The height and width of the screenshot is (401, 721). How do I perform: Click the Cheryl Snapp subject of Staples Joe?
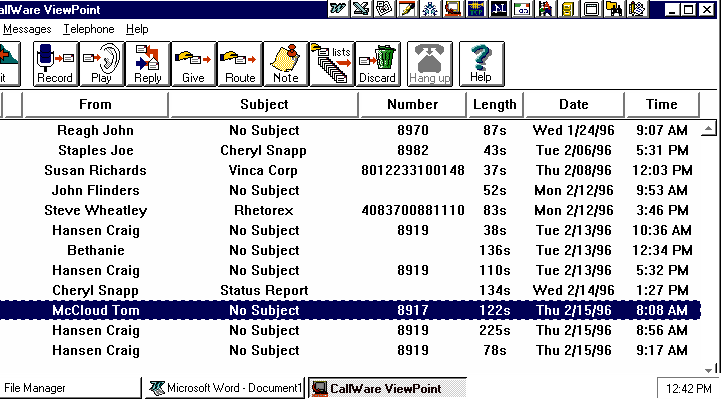pos(263,151)
